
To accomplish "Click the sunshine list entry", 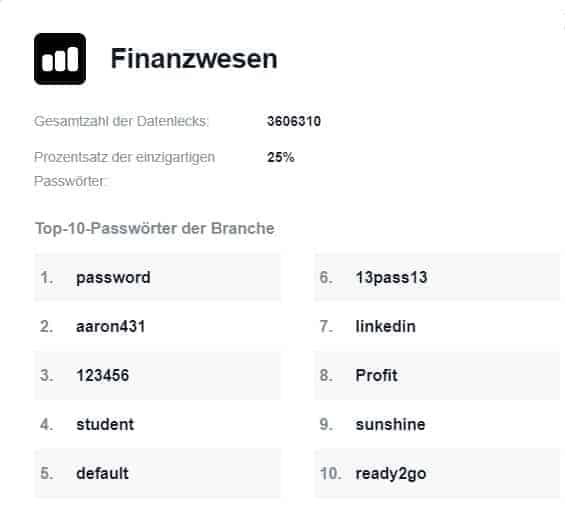I will click(x=437, y=425).
